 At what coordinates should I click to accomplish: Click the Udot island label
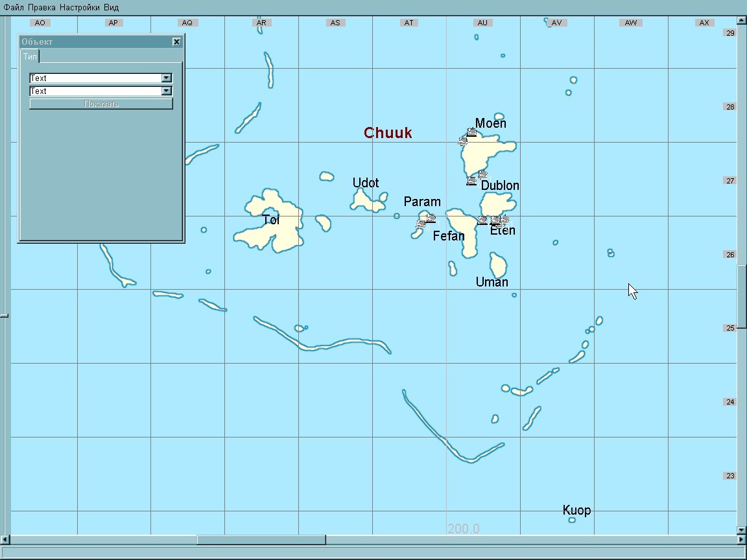pyautogui.click(x=366, y=183)
